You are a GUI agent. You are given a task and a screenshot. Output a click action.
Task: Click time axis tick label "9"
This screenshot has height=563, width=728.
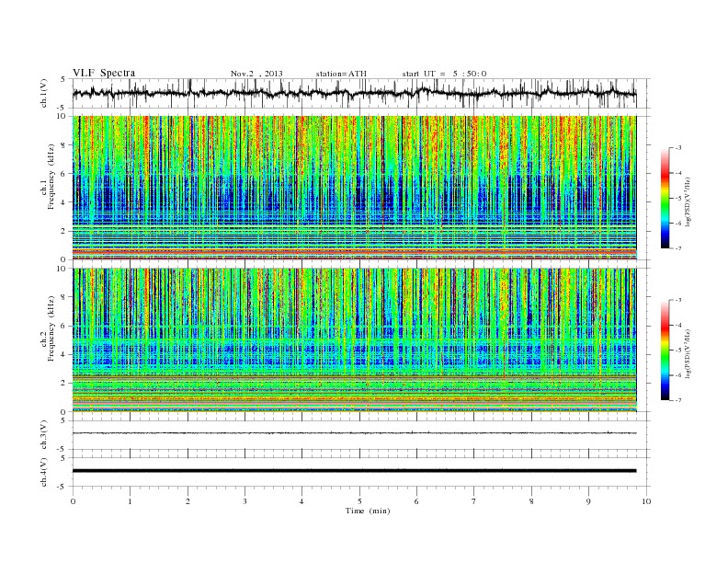(x=588, y=501)
